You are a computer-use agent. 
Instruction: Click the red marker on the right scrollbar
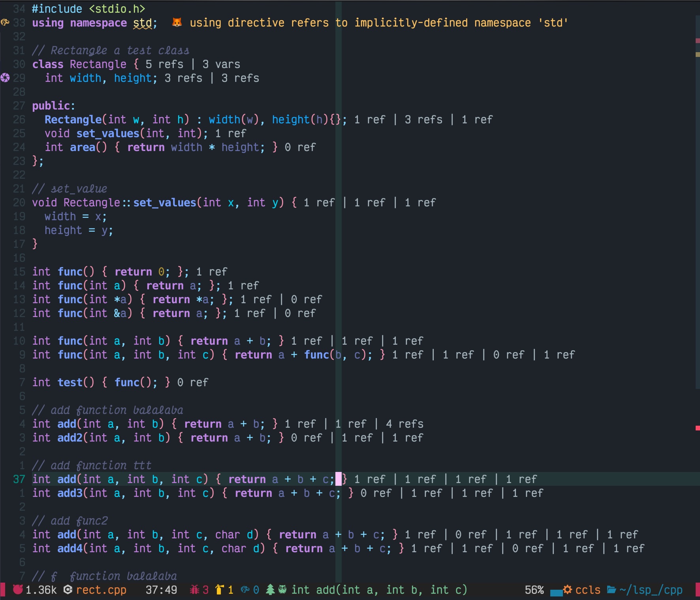tap(698, 428)
